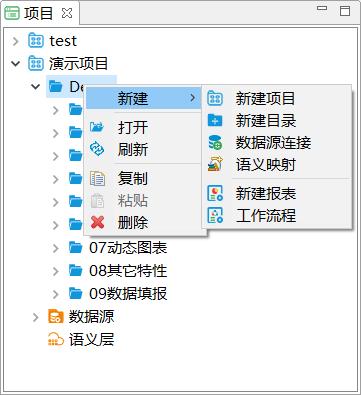Select 新建 in the context menu

(x=143, y=98)
